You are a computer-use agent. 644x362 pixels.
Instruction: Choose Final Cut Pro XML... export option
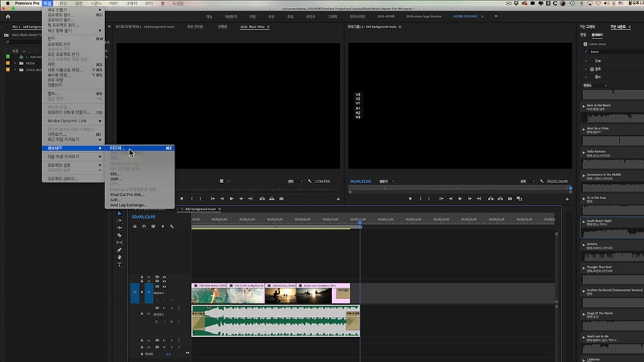pyautogui.click(x=127, y=194)
